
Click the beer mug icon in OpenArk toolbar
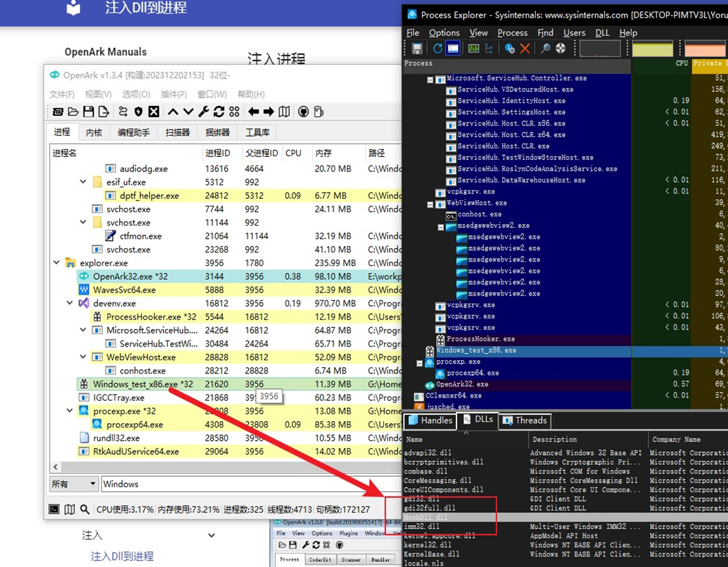(319, 111)
